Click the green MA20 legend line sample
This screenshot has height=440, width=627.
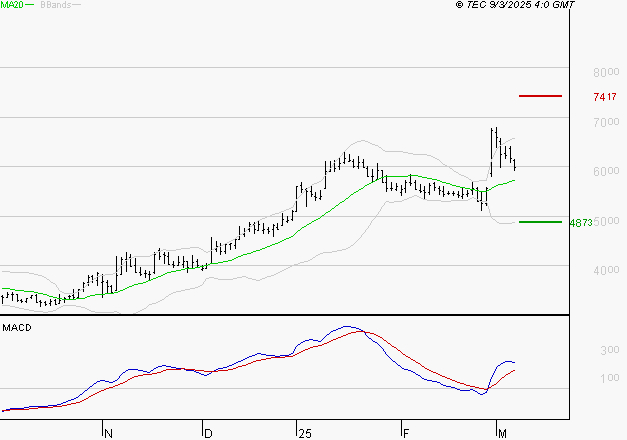click(29, 5)
